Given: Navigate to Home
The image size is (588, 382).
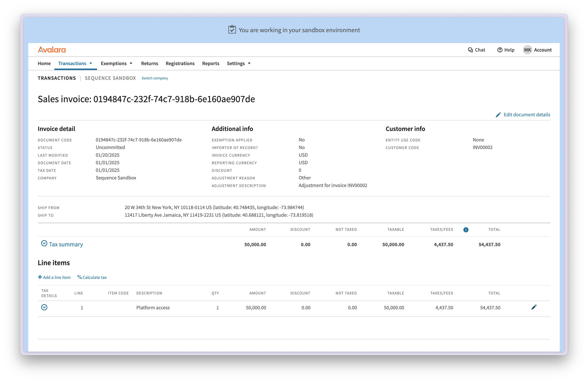Looking at the screenshot, I should coord(44,63).
